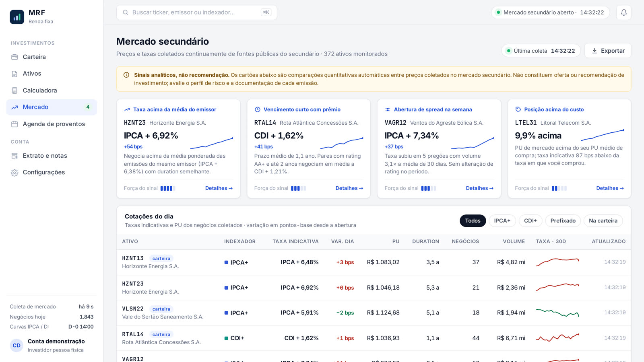
Task: Open Detalhes for VAGR12 card
Action: [480, 188]
